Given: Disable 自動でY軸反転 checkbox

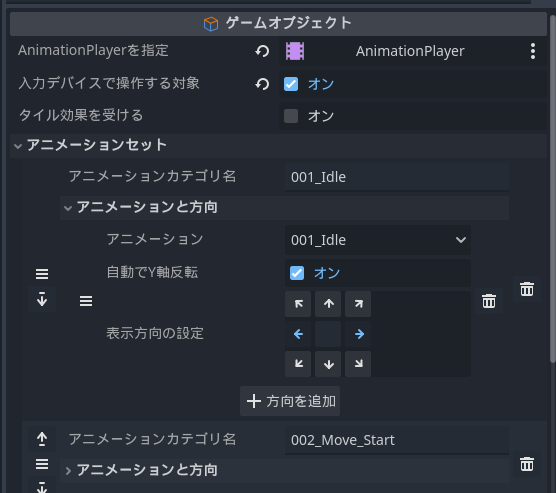Looking at the screenshot, I should click(x=297, y=273).
